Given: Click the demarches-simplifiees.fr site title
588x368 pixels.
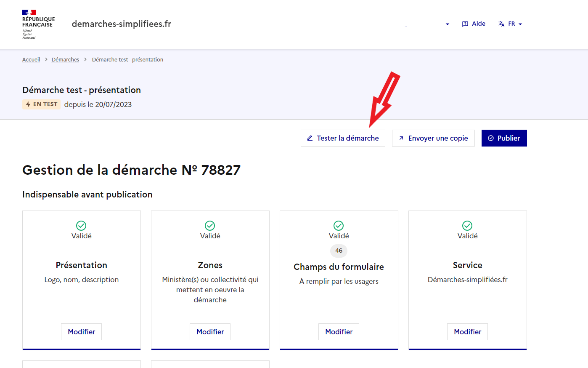Looking at the screenshot, I should (121, 24).
